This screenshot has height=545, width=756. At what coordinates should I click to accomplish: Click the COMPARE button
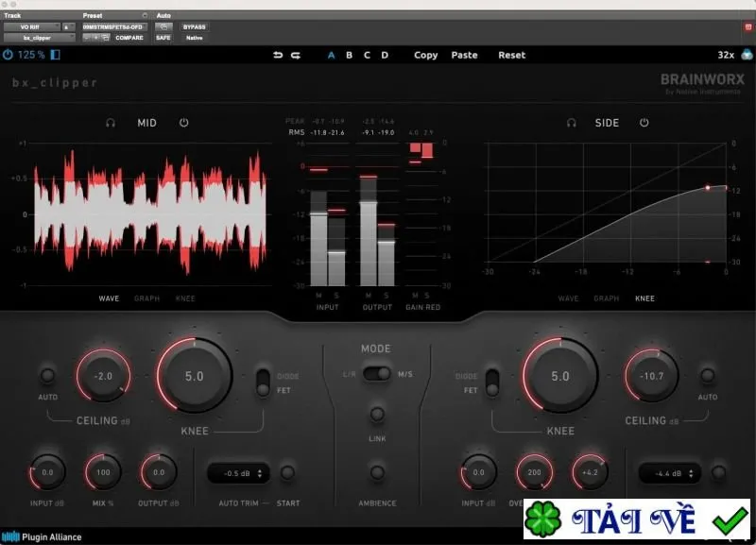click(x=129, y=38)
